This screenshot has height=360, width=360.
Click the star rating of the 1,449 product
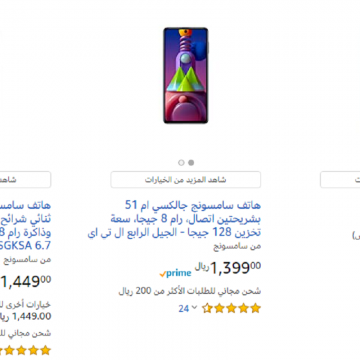(25, 350)
